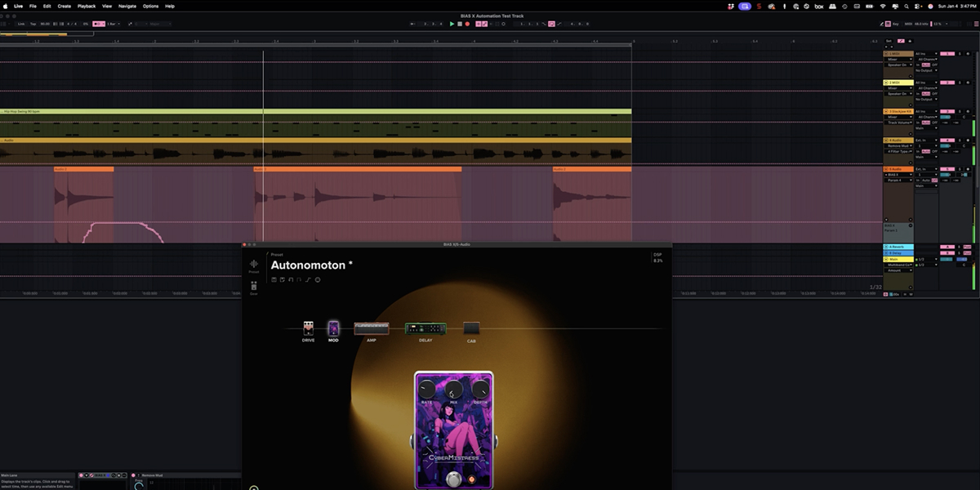Select the DRIVE pedal in signal chain
Image resolution: width=980 pixels, height=490 pixels.
tap(309, 328)
